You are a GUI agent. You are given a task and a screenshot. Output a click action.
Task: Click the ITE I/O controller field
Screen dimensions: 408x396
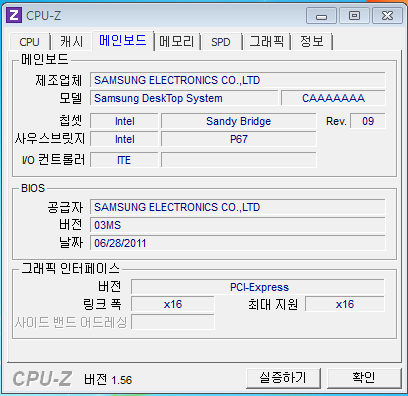(124, 160)
